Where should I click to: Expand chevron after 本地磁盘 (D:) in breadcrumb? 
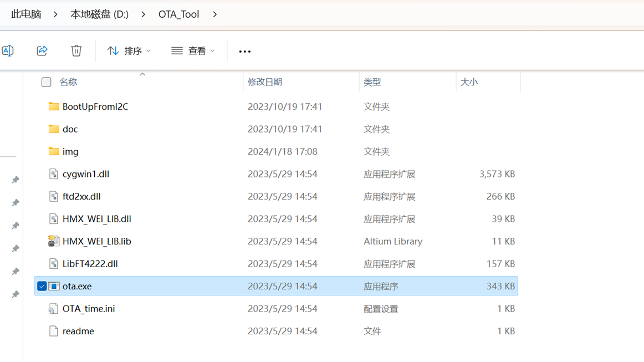coord(143,14)
